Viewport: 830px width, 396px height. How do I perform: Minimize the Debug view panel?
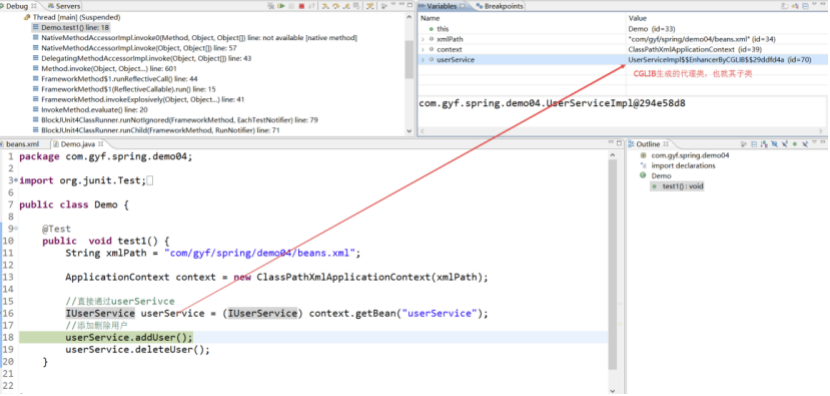point(401,4)
